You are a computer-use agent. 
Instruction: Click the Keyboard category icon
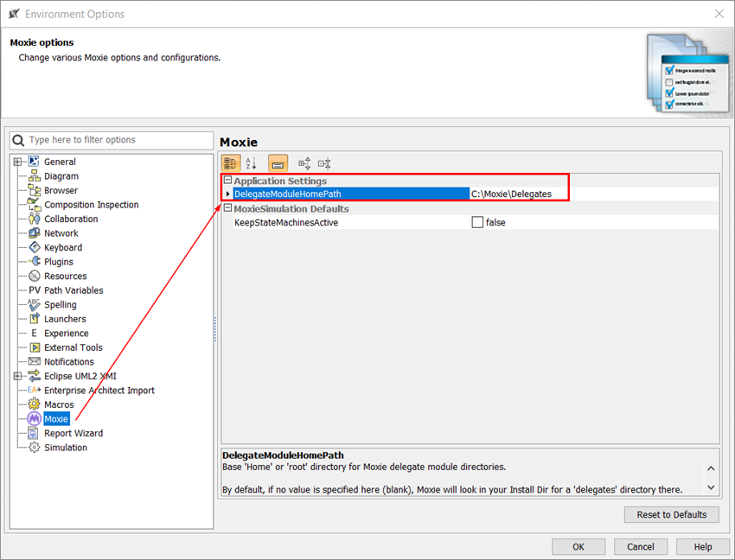pyautogui.click(x=35, y=247)
